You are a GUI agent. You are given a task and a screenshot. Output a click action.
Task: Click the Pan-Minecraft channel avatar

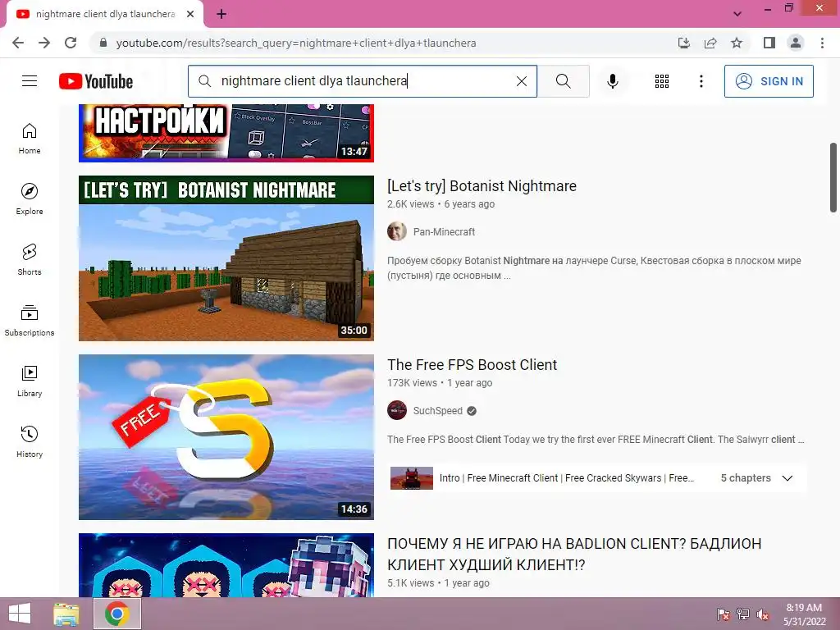[397, 231]
